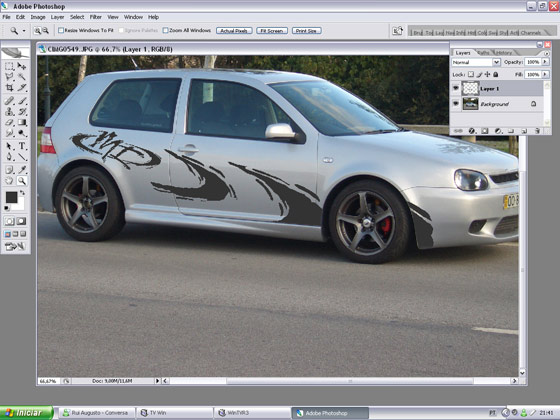Open the status bar info arrow
This screenshot has height=420, width=560.
(158, 381)
